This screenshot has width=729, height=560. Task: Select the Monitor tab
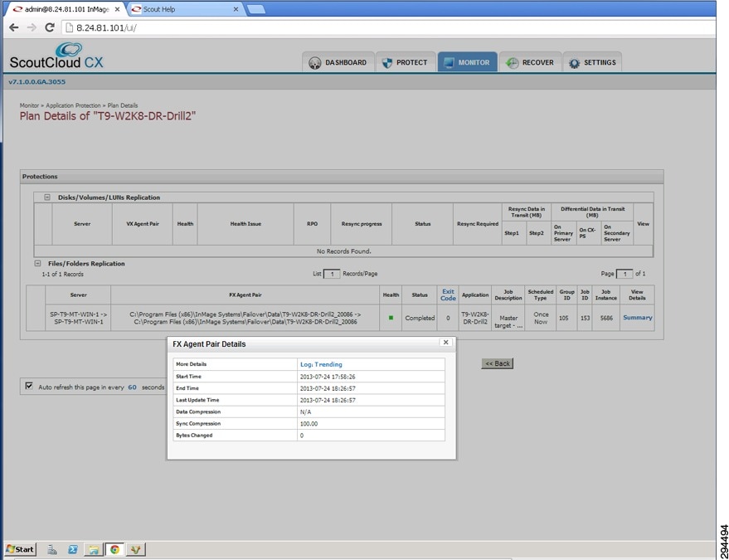(467, 62)
